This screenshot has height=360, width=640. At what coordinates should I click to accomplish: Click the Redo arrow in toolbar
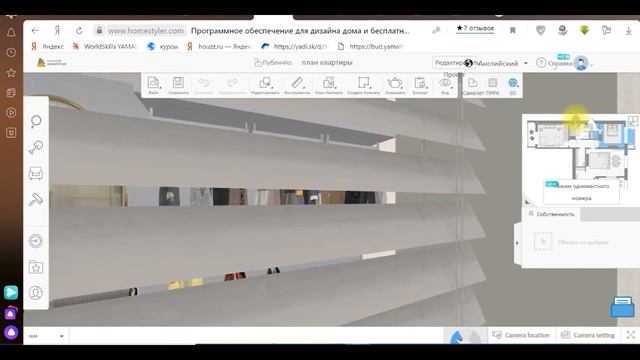click(x=232, y=85)
